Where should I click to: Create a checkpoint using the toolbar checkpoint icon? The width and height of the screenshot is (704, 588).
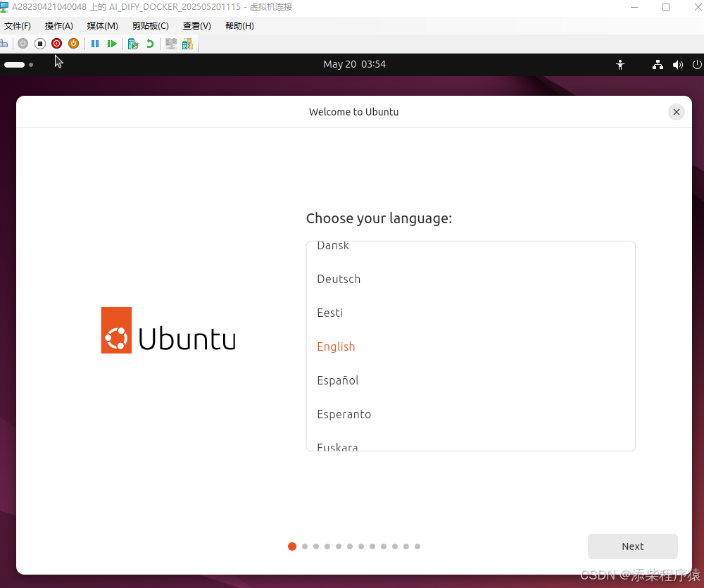[133, 44]
